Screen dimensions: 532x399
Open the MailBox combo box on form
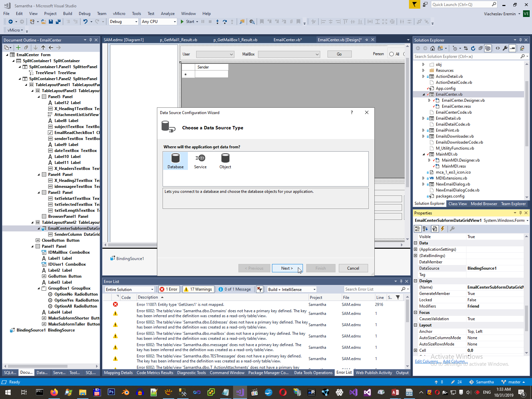[x=289, y=54]
